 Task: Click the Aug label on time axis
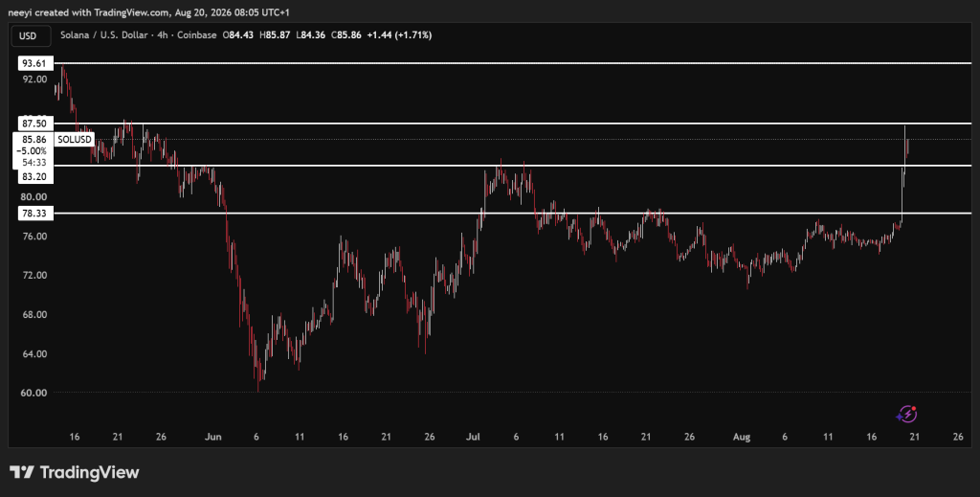click(742, 437)
